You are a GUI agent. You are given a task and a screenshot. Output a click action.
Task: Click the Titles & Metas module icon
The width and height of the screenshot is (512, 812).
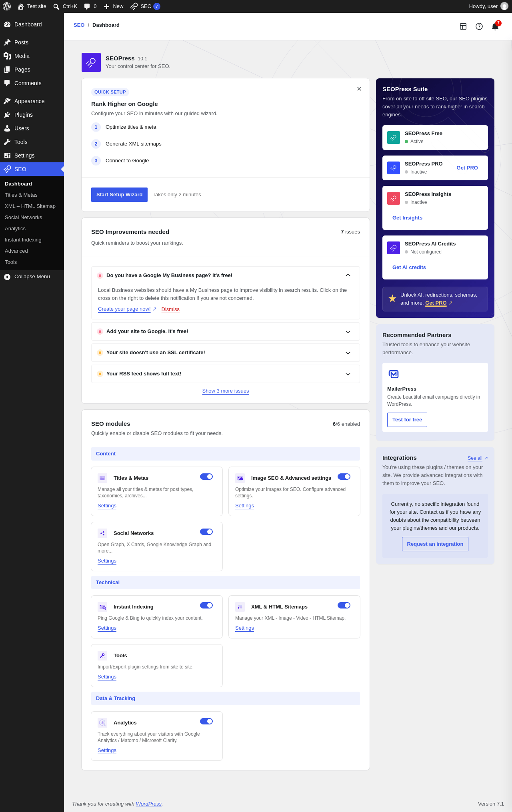pyautogui.click(x=102, y=478)
